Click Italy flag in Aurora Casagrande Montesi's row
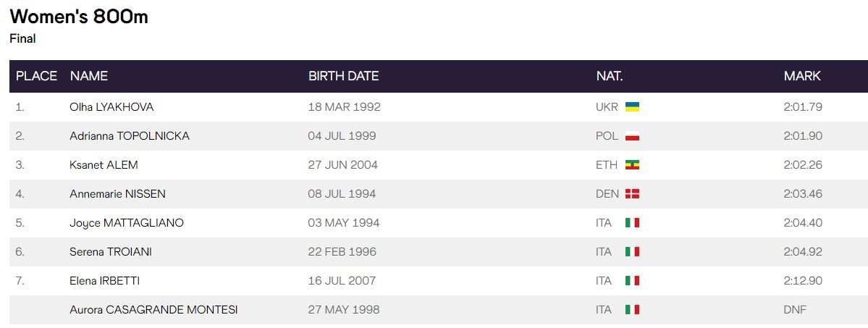The width and height of the screenshot is (868, 328). [x=632, y=310]
